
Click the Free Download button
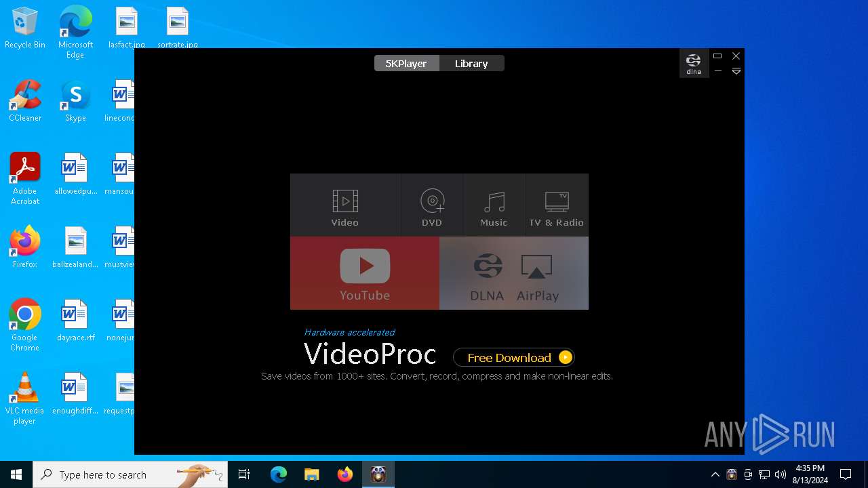point(514,357)
